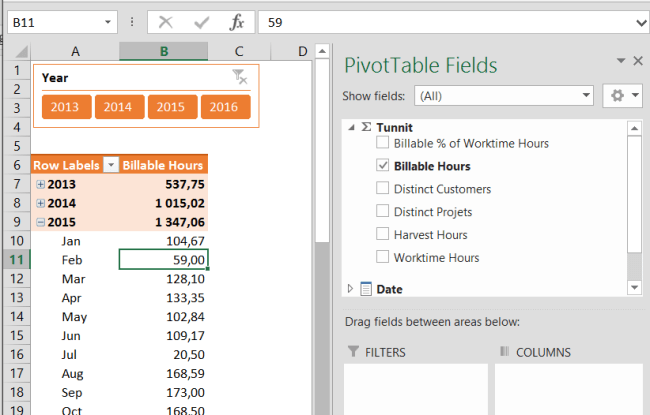Close the PivotTable Fields pane
Image resolution: width=650 pixels, height=415 pixels.
[x=639, y=61]
